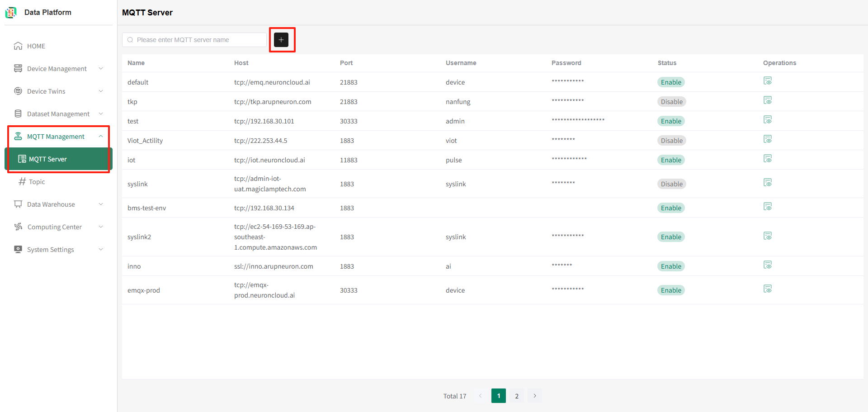Image resolution: width=868 pixels, height=412 pixels.
Task: Open the Topic submenu item
Action: pos(37,182)
